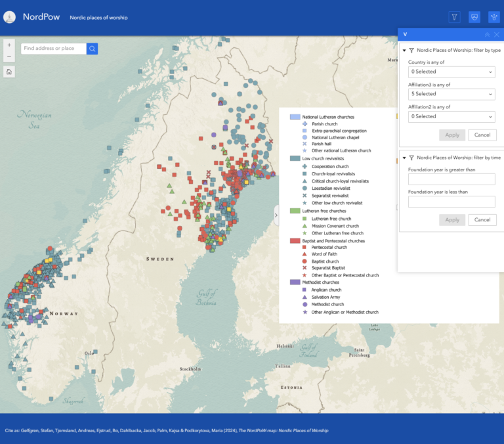Close the filter panel
The width and height of the screenshot is (504, 444).
pos(497,34)
